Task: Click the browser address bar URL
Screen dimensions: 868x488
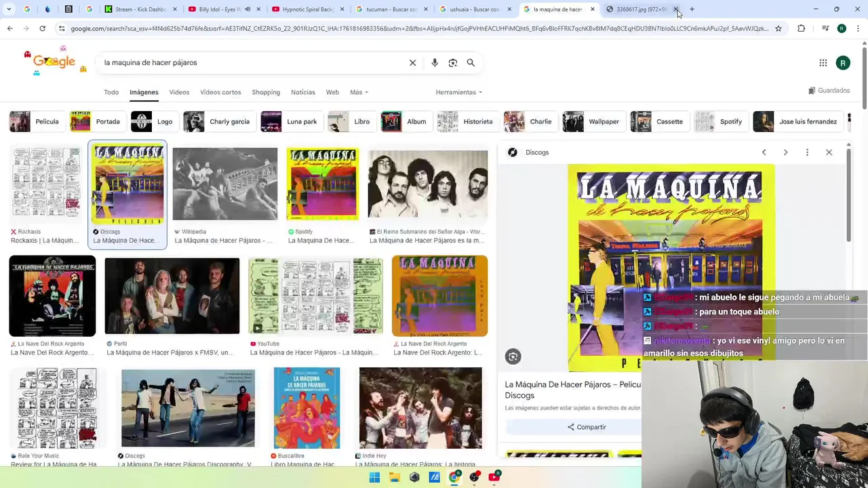Action: click(420, 28)
